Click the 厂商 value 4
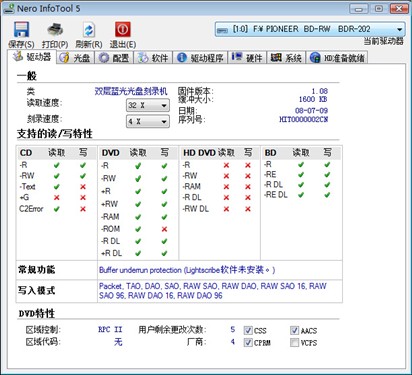The image size is (412, 375). pos(233,342)
